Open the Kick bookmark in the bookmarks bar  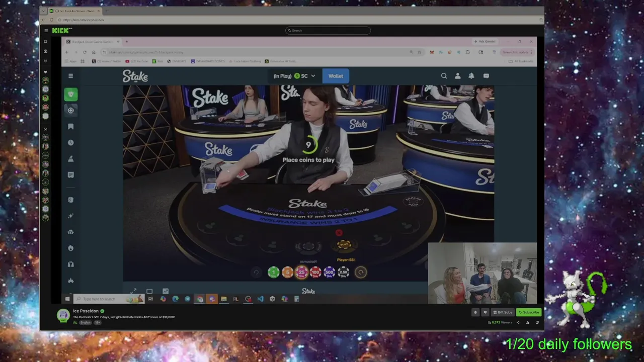tap(157, 61)
